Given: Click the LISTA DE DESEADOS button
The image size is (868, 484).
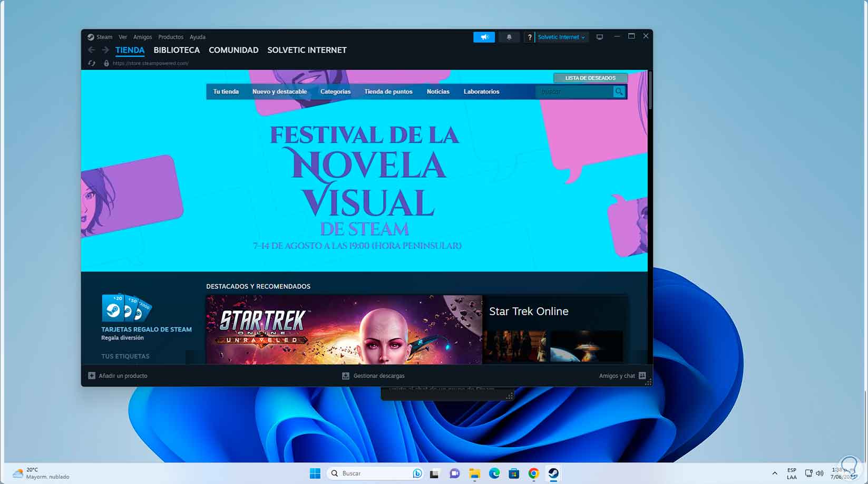Looking at the screenshot, I should click(x=590, y=78).
